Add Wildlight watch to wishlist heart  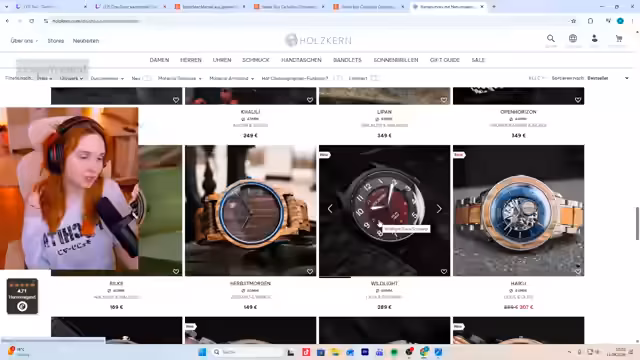click(444, 271)
